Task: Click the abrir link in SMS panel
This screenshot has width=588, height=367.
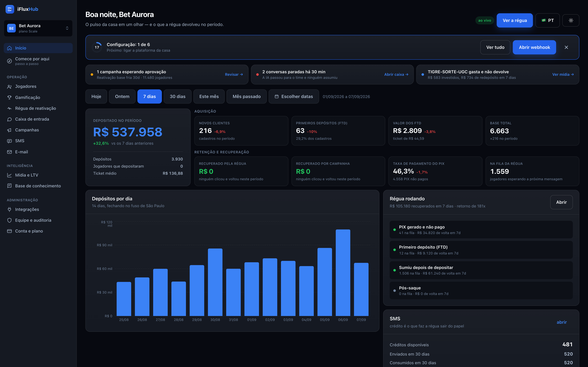Action: (562, 322)
